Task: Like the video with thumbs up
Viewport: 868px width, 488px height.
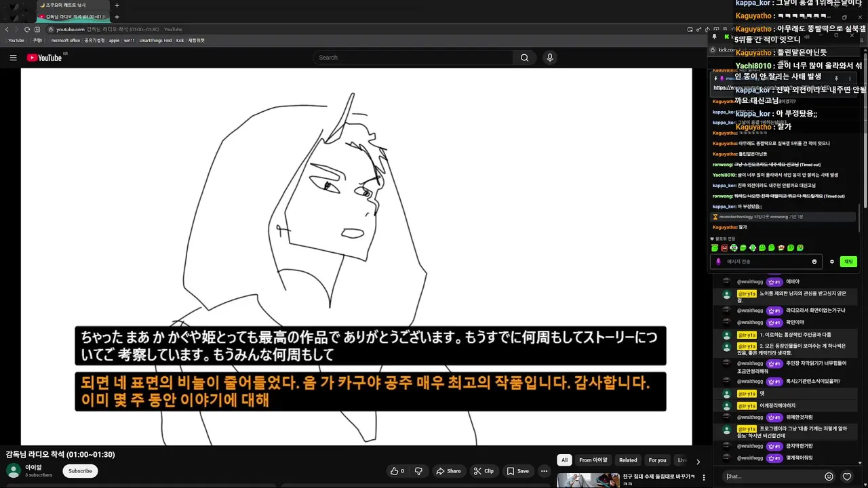Action: [x=397, y=471]
